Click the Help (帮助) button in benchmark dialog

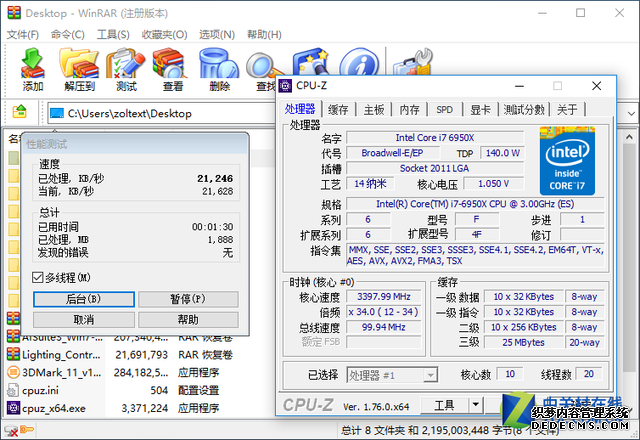188,320
